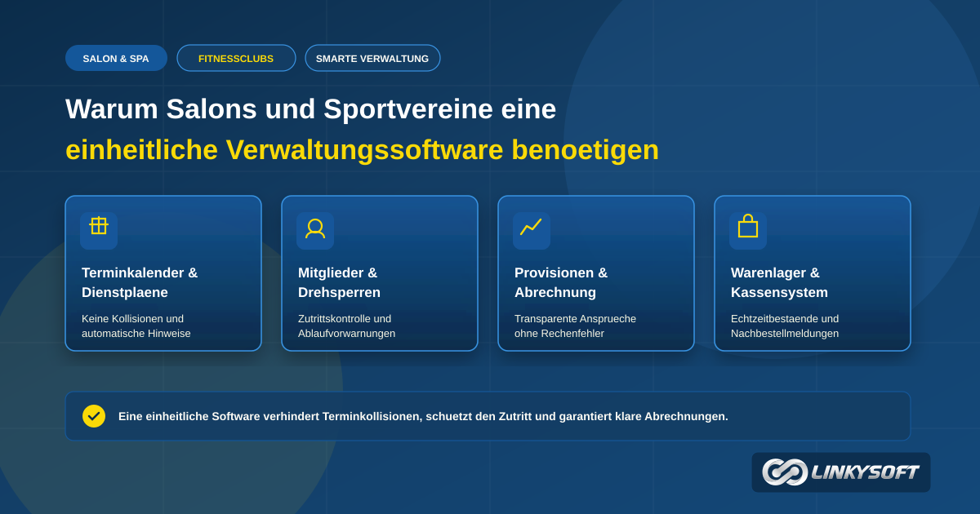
Task: Click the yellow checkmark icon in the summary bar
Action: (94, 416)
